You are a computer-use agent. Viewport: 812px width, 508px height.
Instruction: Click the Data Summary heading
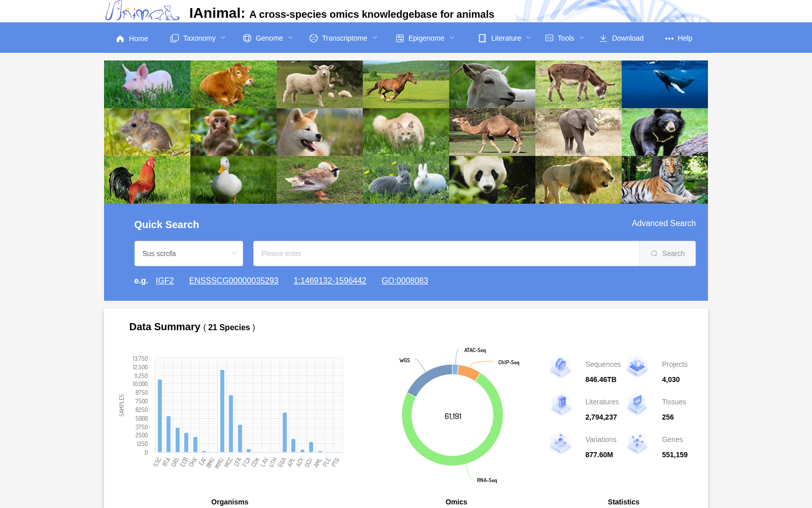pos(165,327)
